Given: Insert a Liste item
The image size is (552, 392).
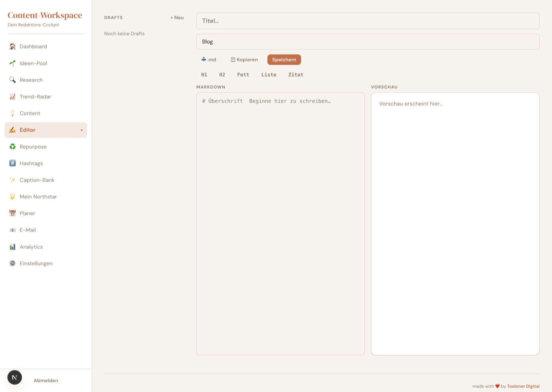Looking at the screenshot, I should 269,74.
